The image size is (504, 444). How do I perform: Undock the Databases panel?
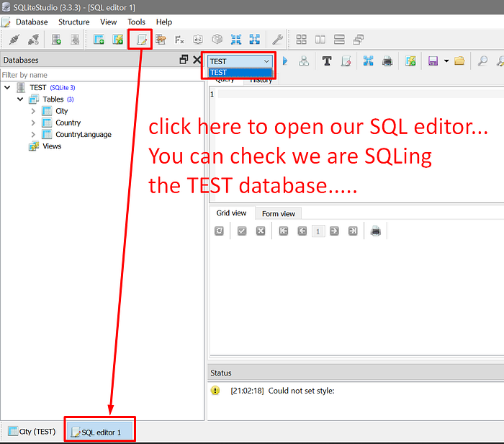(x=184, y=60)
